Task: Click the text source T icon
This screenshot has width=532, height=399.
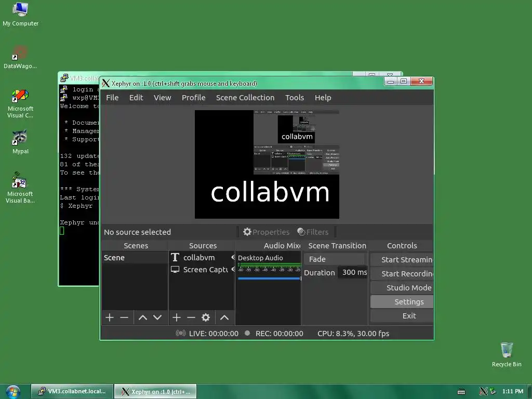Action: (x=175, y=258)
